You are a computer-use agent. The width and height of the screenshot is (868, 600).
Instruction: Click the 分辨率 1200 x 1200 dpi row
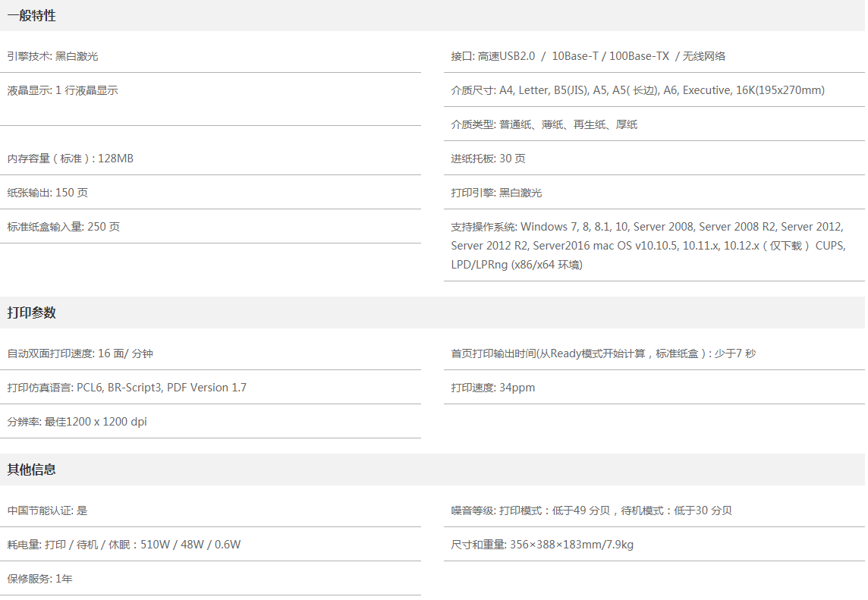[x=77, y=422]
